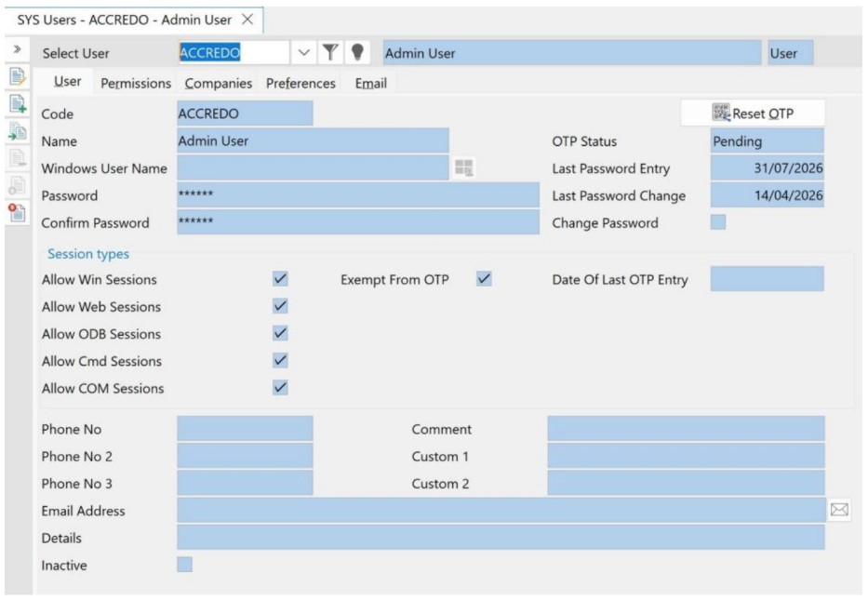
Task: Switch to the Preferences tab
Action: point(300,83)
